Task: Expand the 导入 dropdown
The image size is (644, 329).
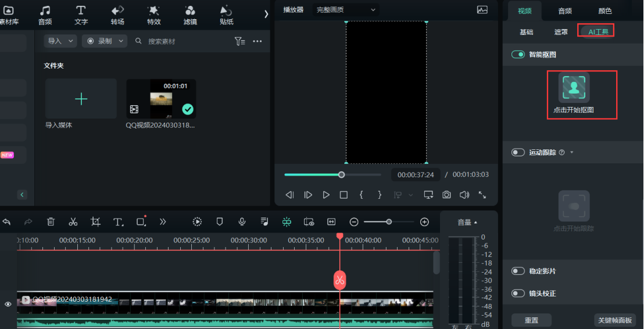Action: click(x=62, y=41)
